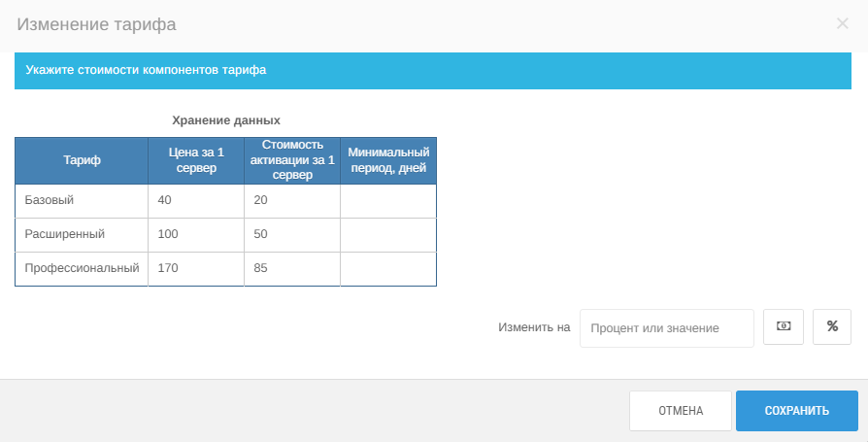
Task: Click the percent change icon button
Action: 832,326
